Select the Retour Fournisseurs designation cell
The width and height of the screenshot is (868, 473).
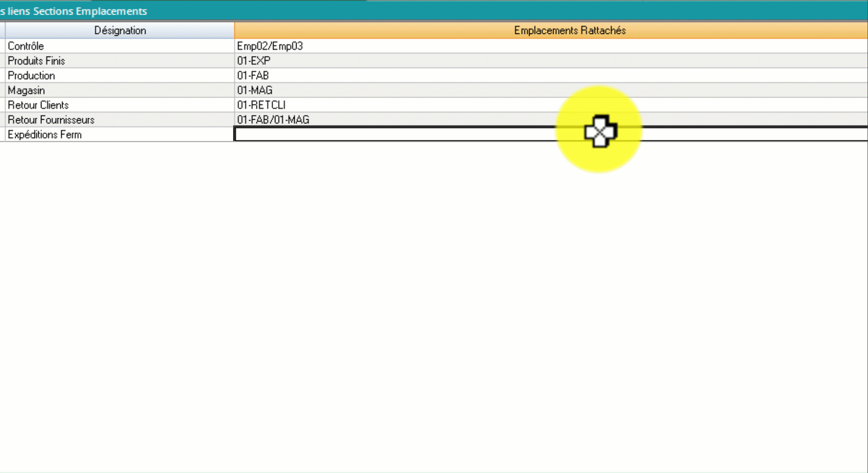tap(120, 120)
